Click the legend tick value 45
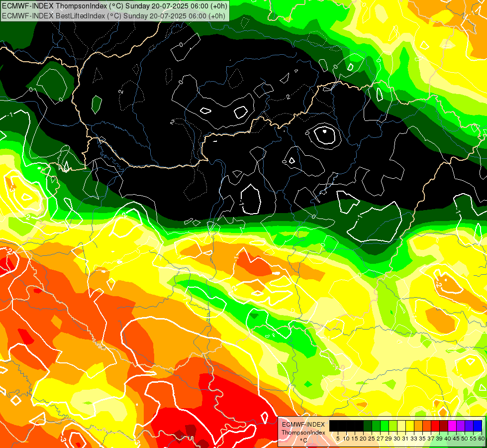 [x=456, y=439]
